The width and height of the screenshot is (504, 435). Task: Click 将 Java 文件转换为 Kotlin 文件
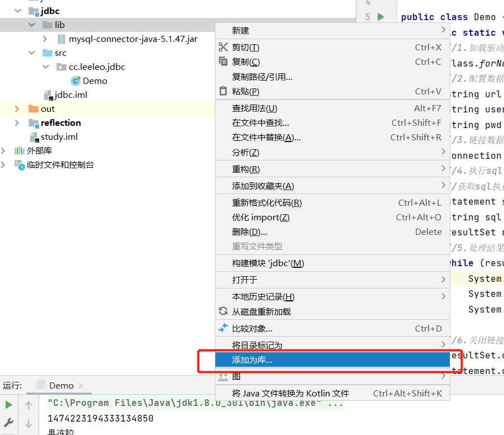click(290, 394)
